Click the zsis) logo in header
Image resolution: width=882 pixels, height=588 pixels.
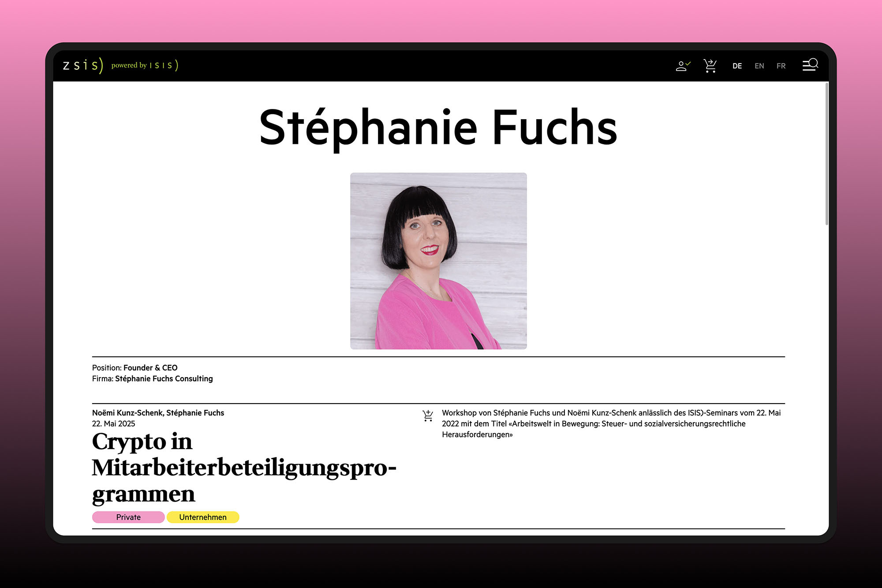83,65
